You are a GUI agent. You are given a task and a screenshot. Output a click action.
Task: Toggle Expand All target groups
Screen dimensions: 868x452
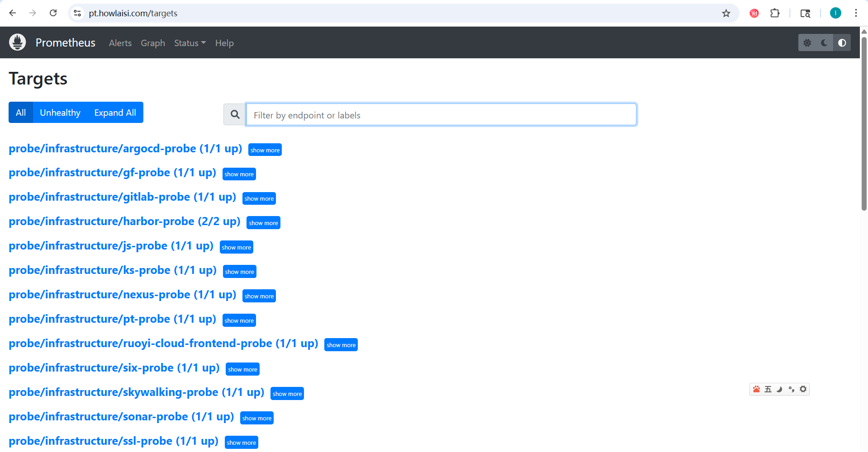pyautogui.click(x=115, y=113)
